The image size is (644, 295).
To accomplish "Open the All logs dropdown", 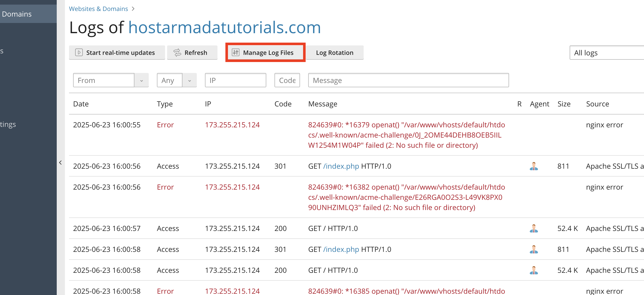I will click(607, 53).
